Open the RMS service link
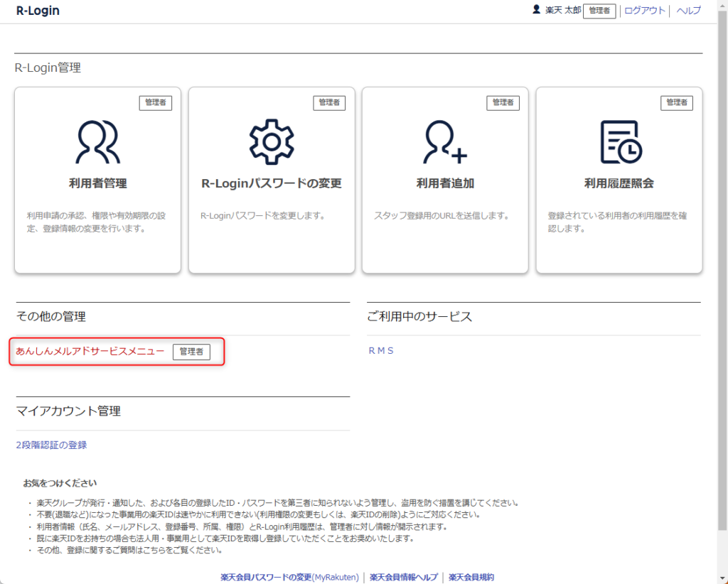This screenshot has height=584, width=728. point(381,350)
